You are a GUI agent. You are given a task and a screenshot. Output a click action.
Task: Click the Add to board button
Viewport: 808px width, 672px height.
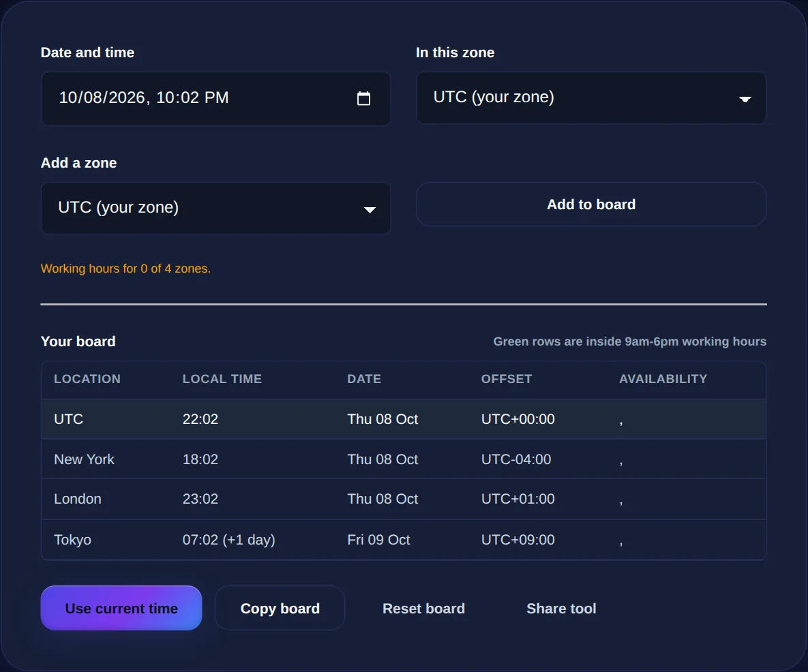point(591,204)
